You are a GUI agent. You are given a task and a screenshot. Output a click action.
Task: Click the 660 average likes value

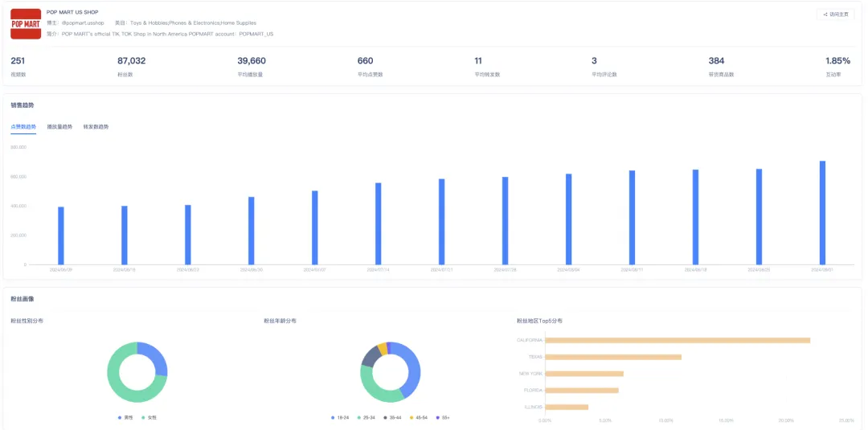coord(366,61)
